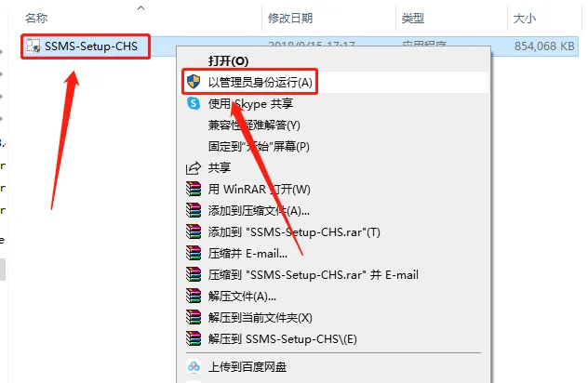The image size is (588, 383).
Task: Click the WinRAR icon next to 用 WinRAR 打开(W)
Action: point(194,190)
